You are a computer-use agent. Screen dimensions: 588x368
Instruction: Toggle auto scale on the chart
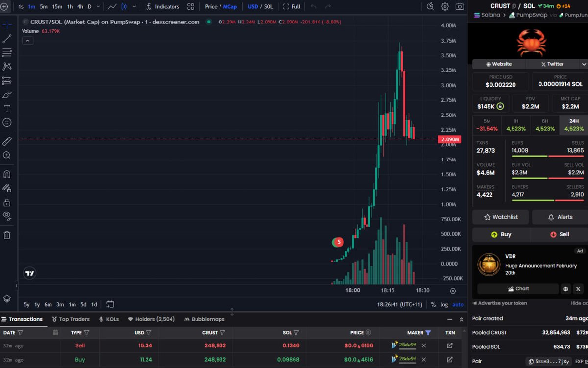coord(458,304)
